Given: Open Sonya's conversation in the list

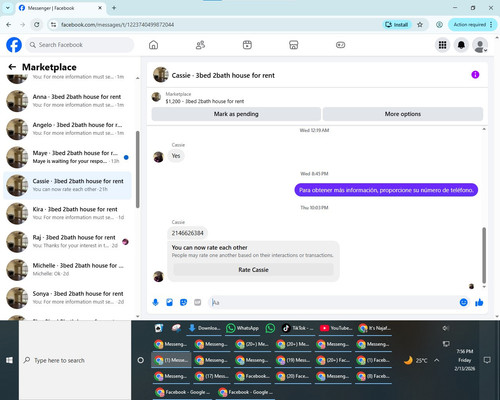Looking at the screenshot, I should (x=68, y=298).
